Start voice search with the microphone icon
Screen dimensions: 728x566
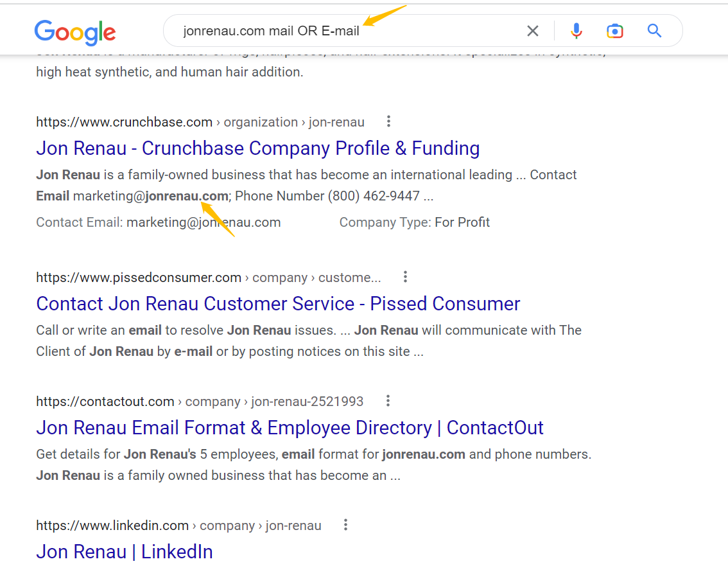point(576,31)
